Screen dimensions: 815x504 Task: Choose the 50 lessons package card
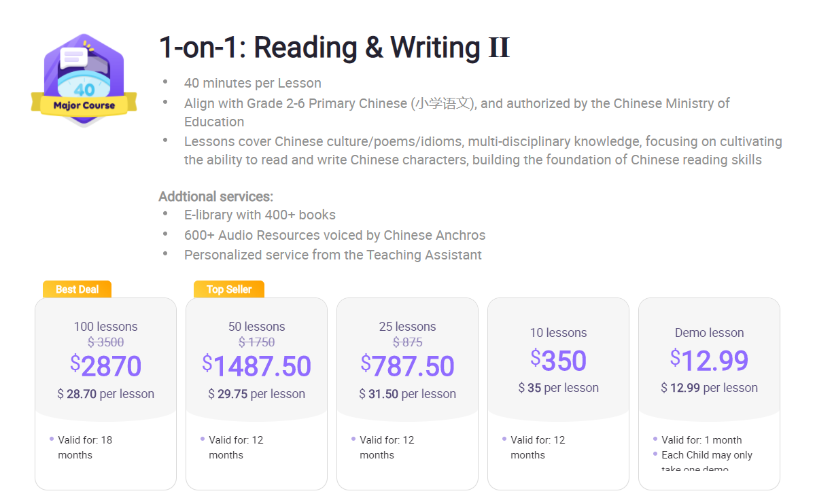tap(257, 394)
